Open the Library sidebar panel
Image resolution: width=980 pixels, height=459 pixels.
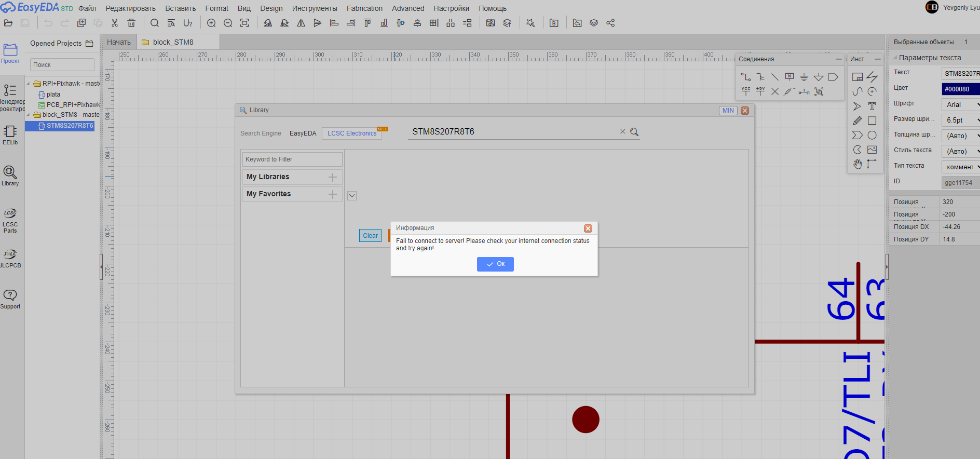pyautogui.click(x=10, y=176)
